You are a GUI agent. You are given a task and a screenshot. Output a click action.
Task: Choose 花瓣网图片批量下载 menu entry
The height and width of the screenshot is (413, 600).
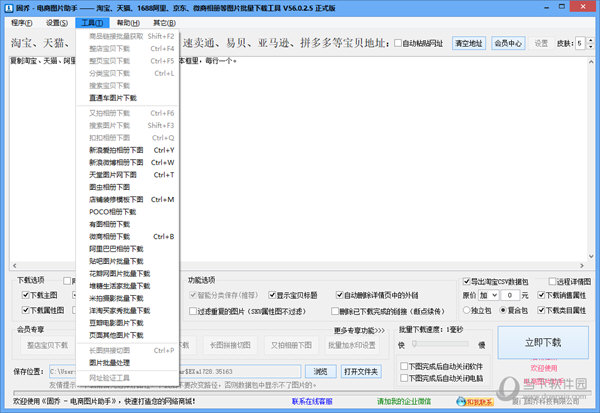click(127, 274)
